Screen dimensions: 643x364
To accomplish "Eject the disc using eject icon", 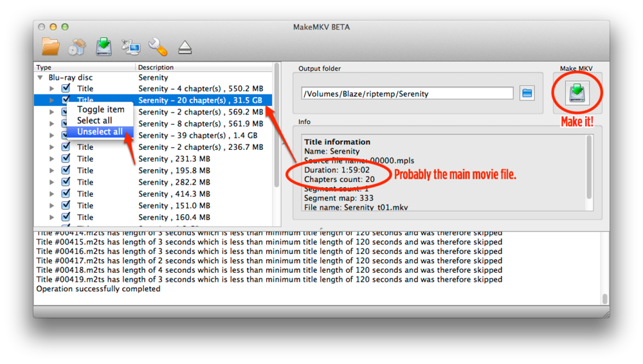I will pos(185,47).
